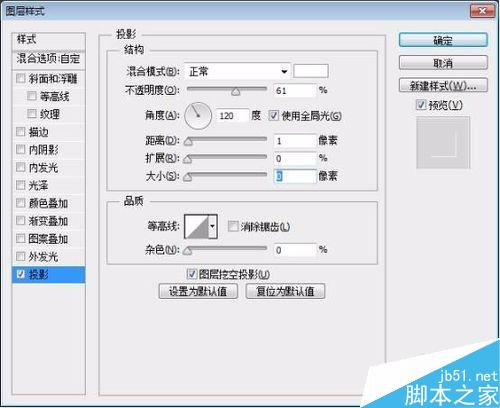Select the 描边 style row label
Viewport: 500px width, 408px height.
point(39,132)
